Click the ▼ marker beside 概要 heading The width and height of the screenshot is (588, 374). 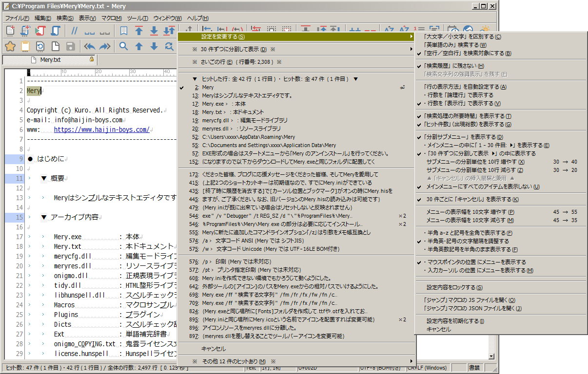tap(44, 178)
